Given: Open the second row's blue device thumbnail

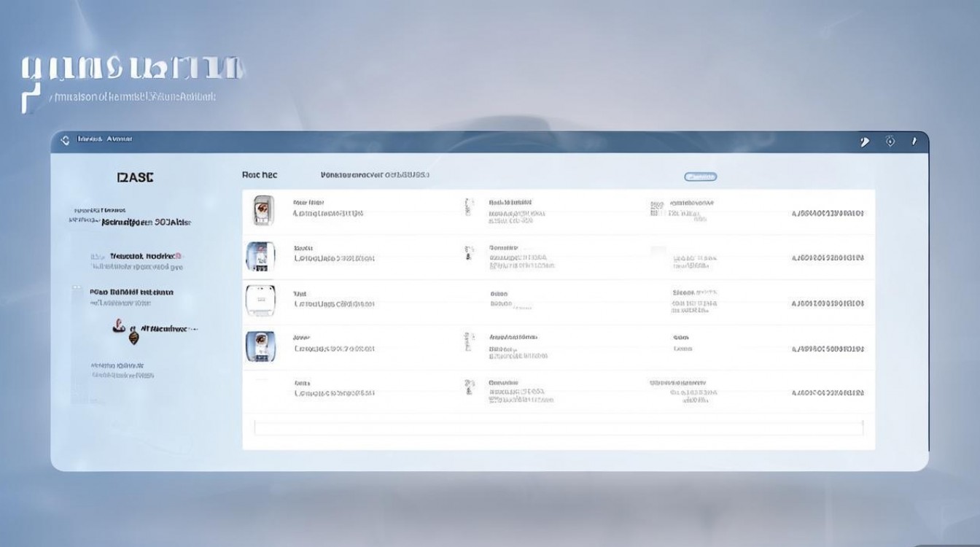Looking at the screenshot, I should (x=260, y=257).
